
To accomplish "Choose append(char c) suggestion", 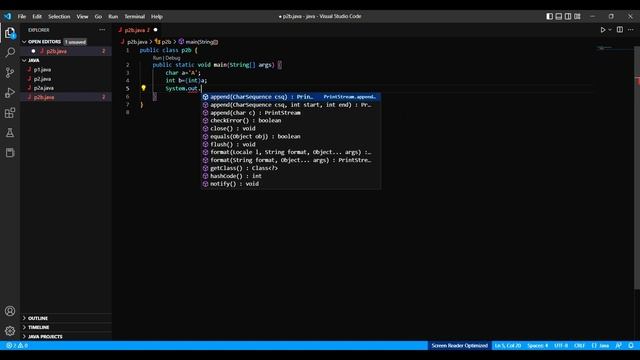I will pyautogui.click(x=291, y=113).
